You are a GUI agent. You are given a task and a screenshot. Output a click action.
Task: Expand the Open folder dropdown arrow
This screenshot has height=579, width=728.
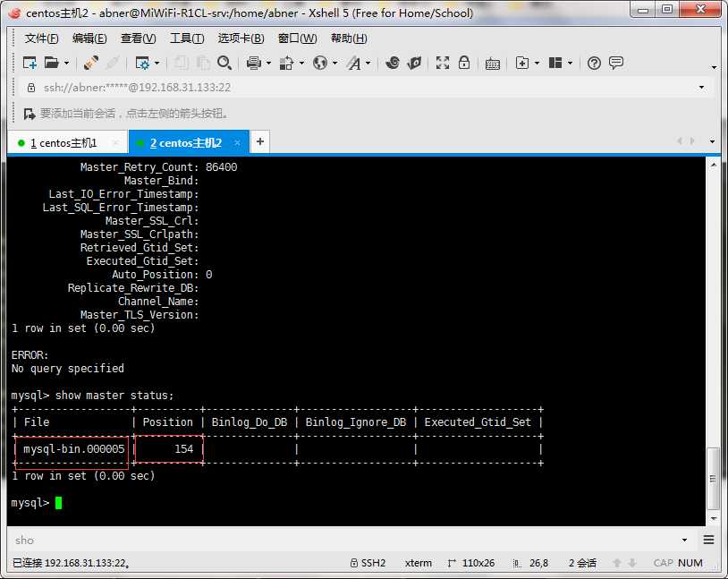click(66, 63)
